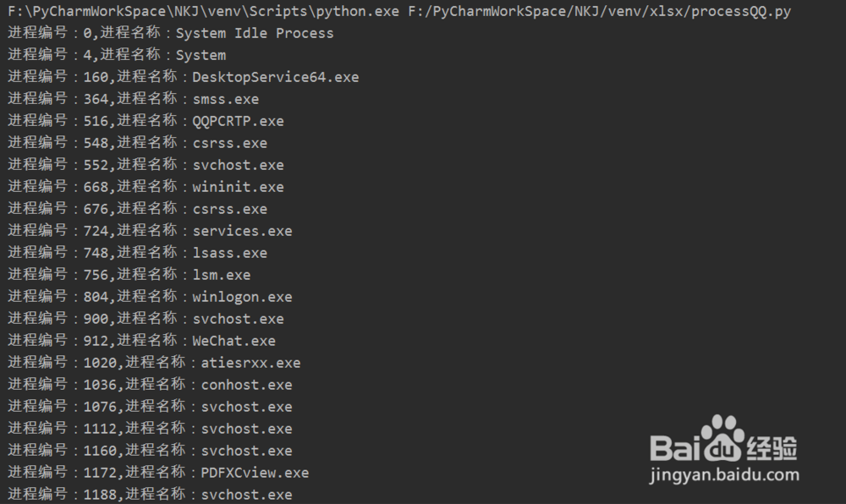846x504 pixels.
Task: Click process 676 csrss.exe line
Action: pos(138,209)
